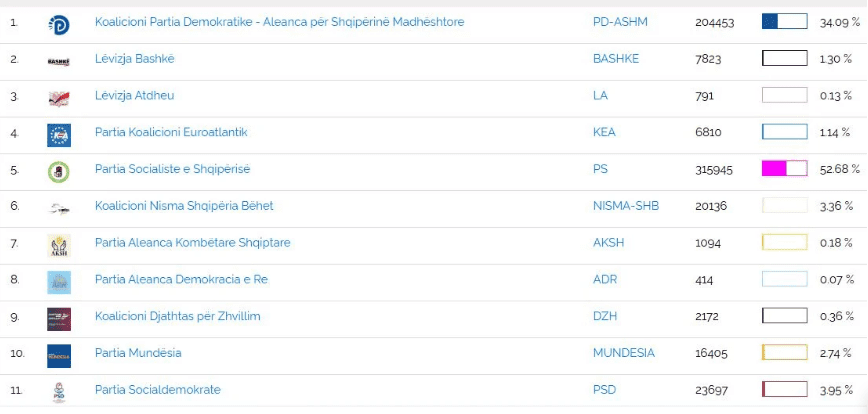This screenshot has width=868, height=414.
Task: Open Koalicioni Partia Demokratike link
Action: 280,22
